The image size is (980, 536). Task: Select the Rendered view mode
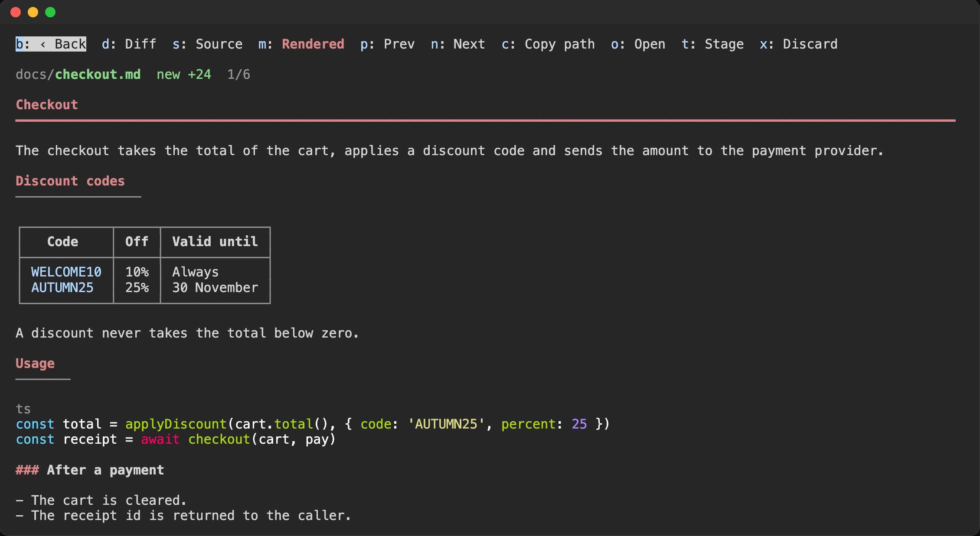[x=301, y=44]
